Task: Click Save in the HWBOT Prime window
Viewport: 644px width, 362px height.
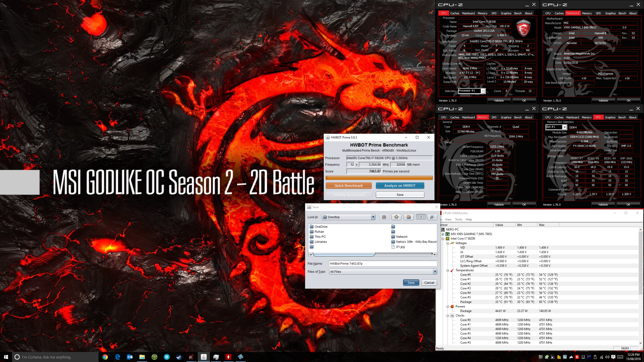Action: tap(400, 195)
